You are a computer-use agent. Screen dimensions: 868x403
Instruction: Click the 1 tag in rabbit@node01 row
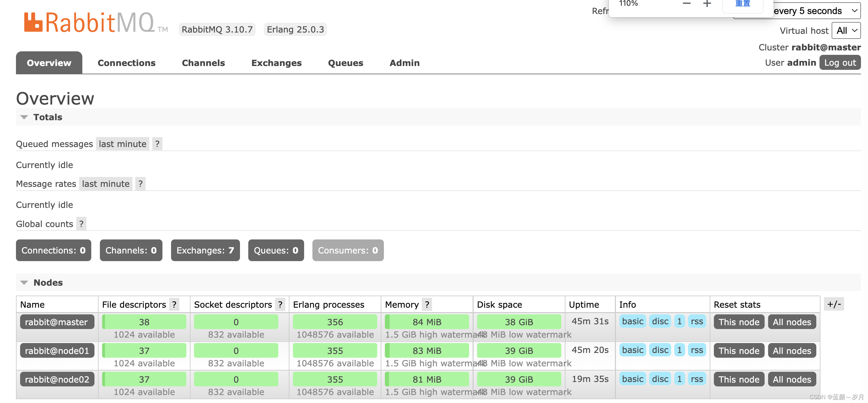tap(679, 350)
